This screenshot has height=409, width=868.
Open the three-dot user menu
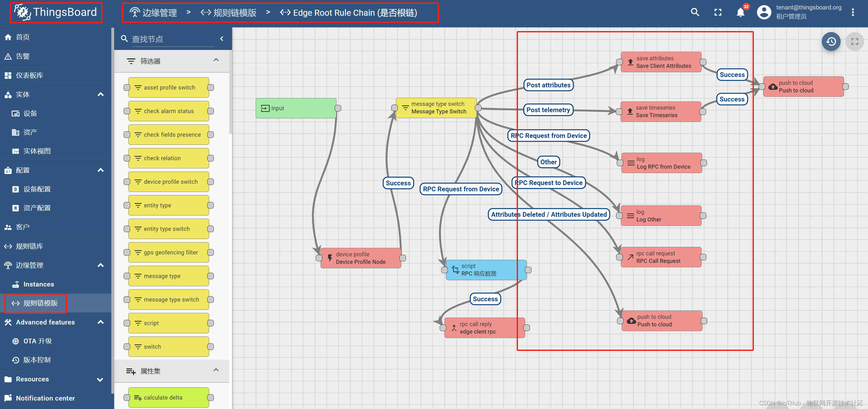853,13
